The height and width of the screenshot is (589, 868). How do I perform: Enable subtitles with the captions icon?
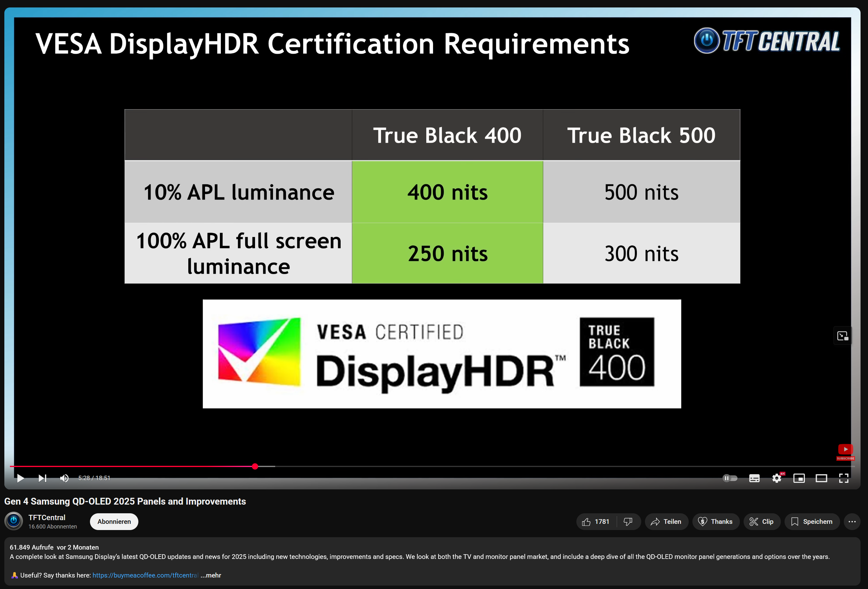click(x=754, y=479)
